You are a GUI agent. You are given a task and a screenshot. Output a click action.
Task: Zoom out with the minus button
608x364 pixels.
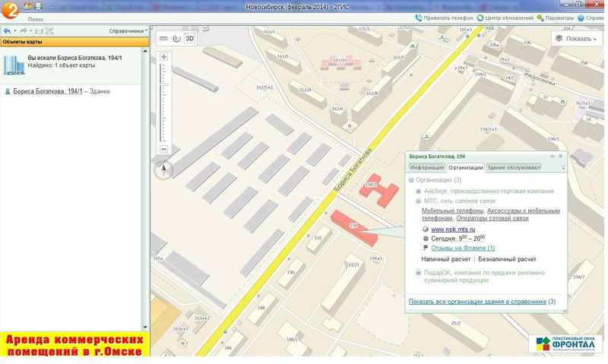[163, 149]
